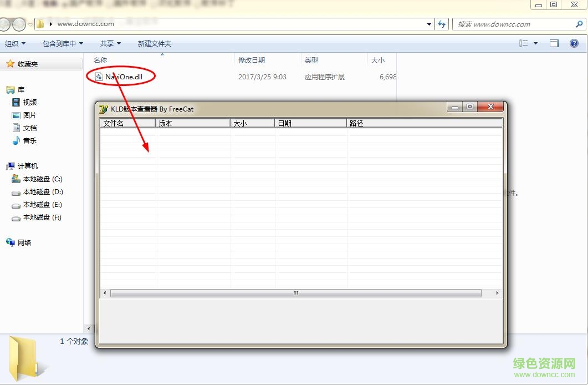Open the 文档 library
The width and height of the screenshot is (588, 385).
point(29,128)
